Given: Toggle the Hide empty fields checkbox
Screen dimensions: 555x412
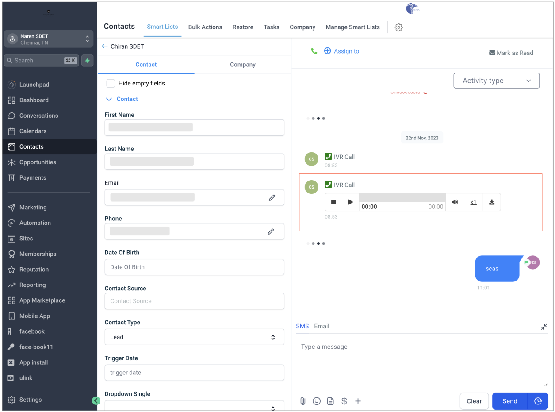Looking at the screenshot, I should [x=110, y=84].
